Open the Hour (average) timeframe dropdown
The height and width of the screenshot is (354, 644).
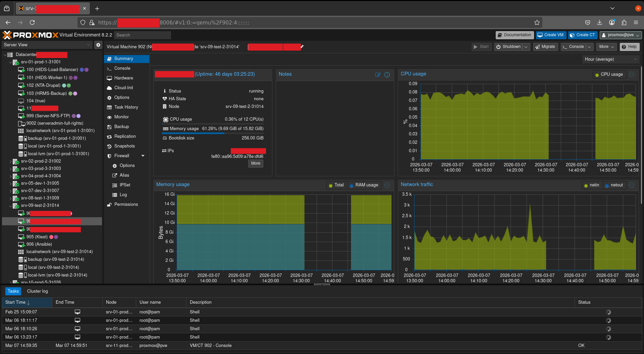(611, 59)
